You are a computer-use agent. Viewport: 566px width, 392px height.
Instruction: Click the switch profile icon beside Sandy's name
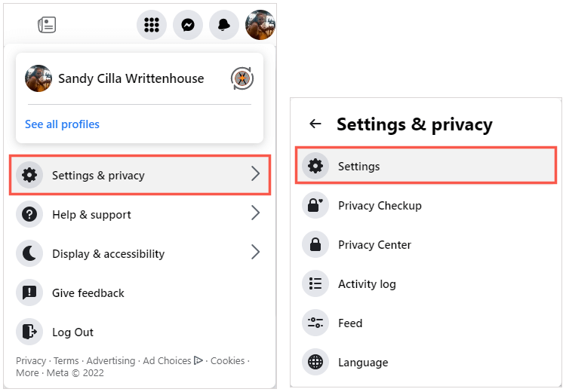point(241,78)
